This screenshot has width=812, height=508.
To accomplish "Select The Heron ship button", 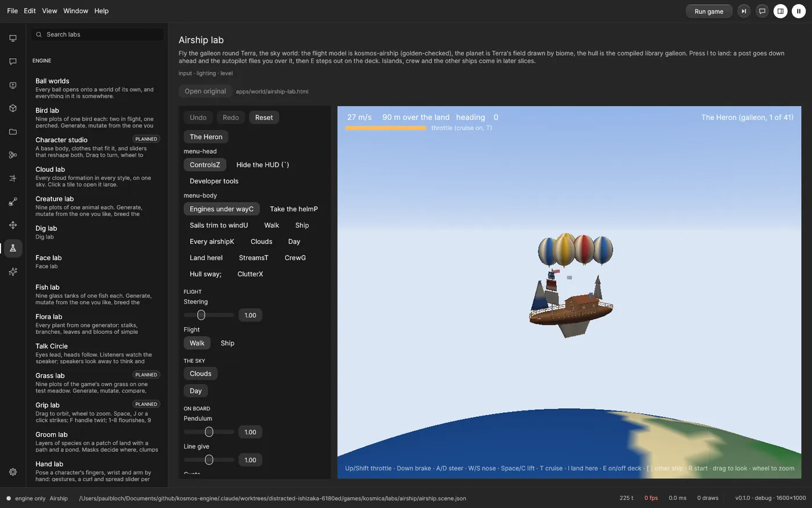I will point(206,137).
